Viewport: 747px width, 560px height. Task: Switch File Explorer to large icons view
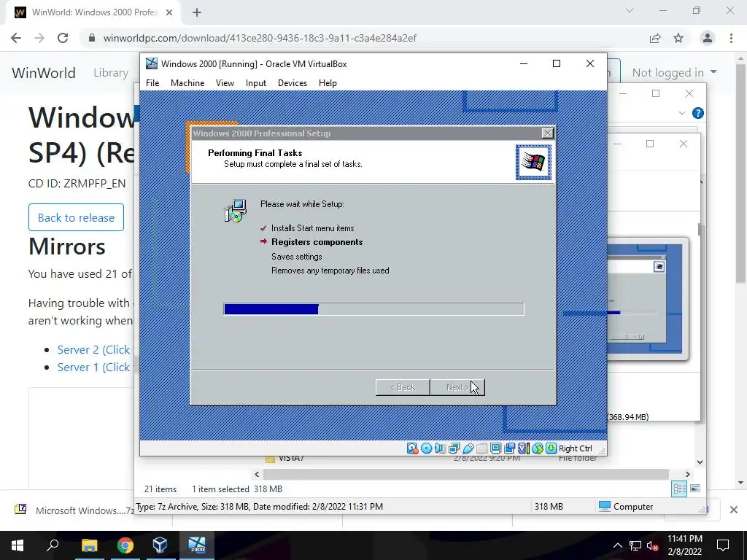[x=695, y=489]
